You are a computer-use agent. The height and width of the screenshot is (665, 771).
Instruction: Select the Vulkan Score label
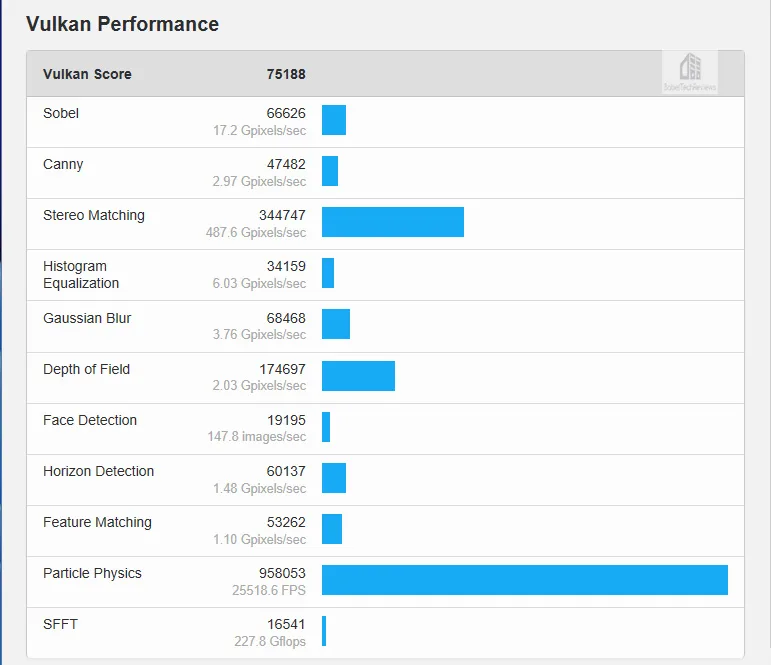[87, 74]
